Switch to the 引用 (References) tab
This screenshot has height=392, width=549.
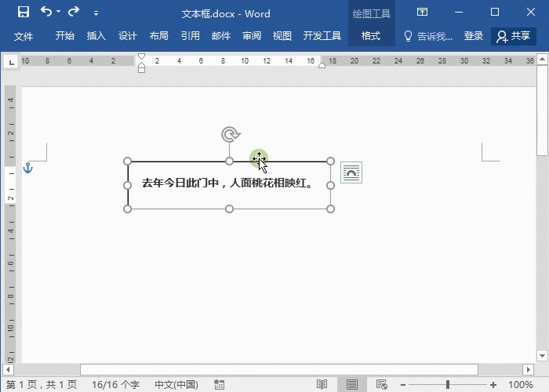[190, 36]
